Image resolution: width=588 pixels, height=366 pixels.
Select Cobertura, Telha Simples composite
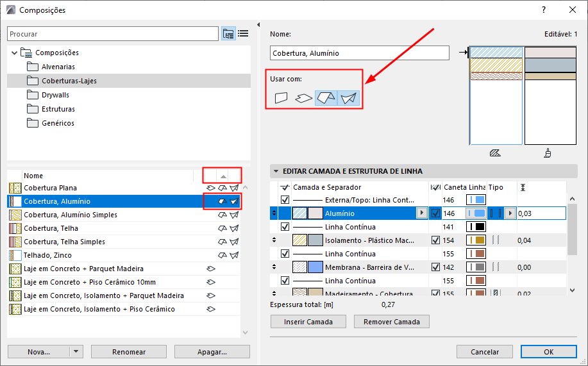tap(124, 242)
